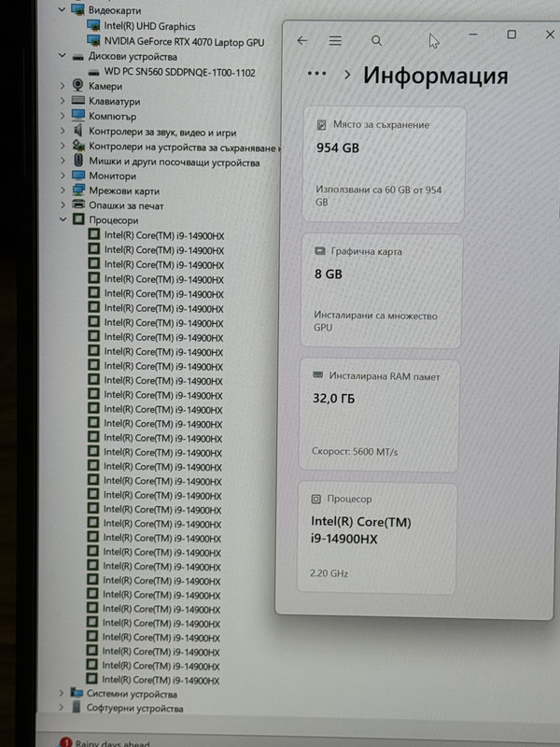This screenshot has width=560, height=747.
Task: Click the breadcrumb chevron before Информация
Action: coord(347,75)
